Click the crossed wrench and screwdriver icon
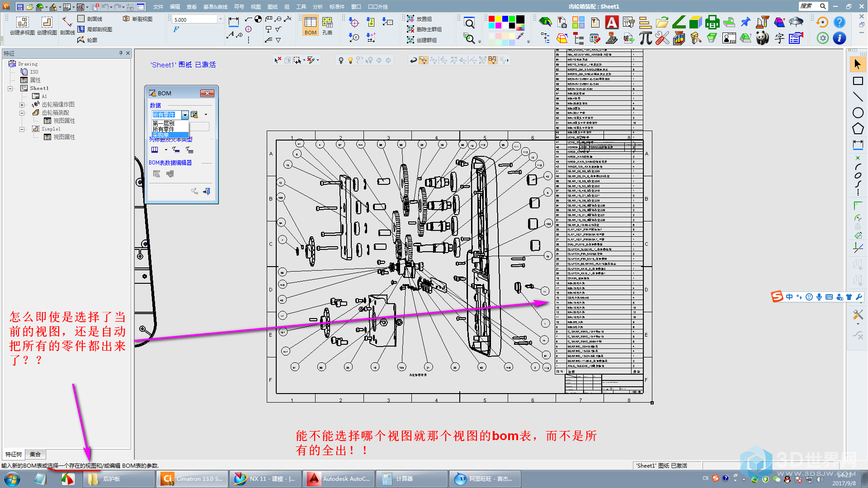The image size is (868, 488). coord(662,38)
